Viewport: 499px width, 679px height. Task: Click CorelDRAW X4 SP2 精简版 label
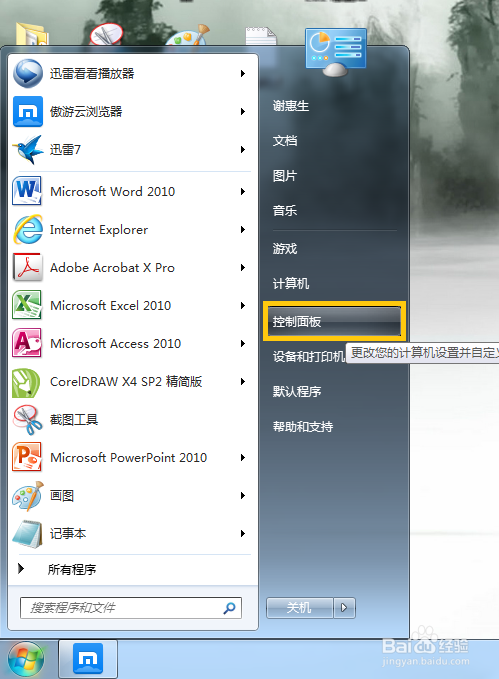coord(126,382)
